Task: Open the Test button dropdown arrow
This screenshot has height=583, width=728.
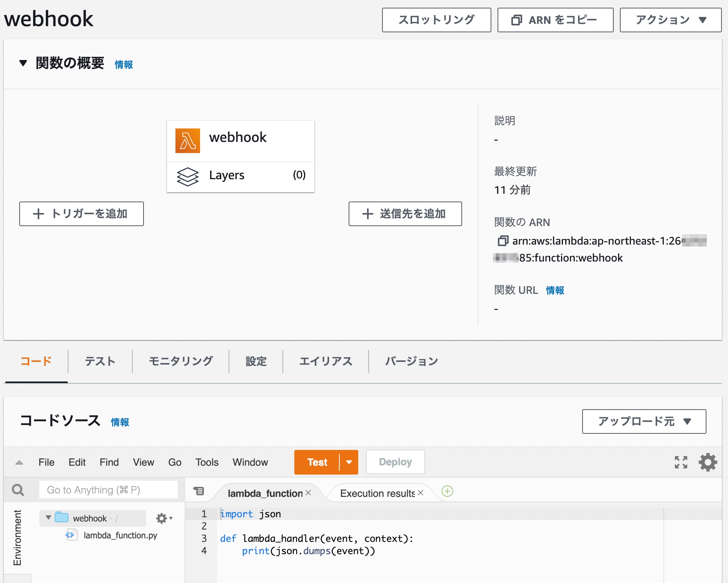Action: pos(348,462)
